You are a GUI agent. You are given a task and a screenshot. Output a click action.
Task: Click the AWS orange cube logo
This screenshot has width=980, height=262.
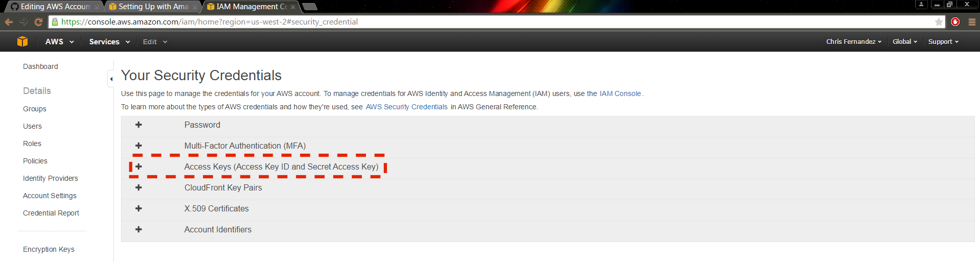[22, 42]
